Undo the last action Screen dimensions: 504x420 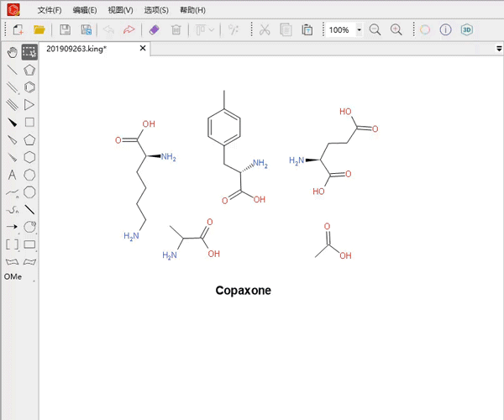(108, 30)
